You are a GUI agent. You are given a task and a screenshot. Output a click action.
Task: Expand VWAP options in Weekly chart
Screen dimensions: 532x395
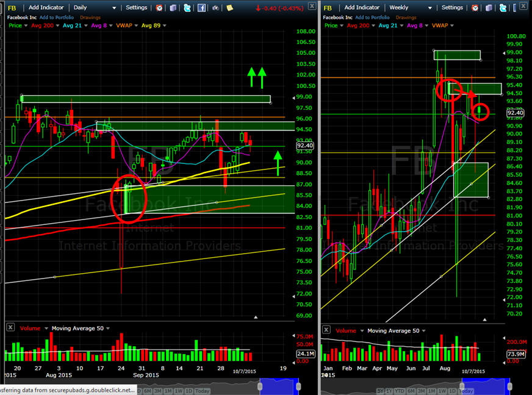click(x=452, y=26)
